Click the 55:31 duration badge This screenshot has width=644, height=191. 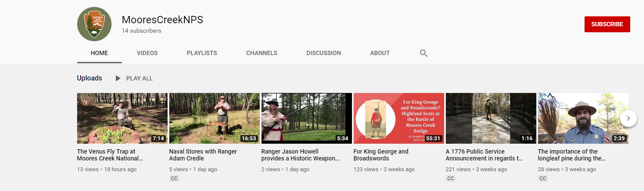(x=433, y=139)
